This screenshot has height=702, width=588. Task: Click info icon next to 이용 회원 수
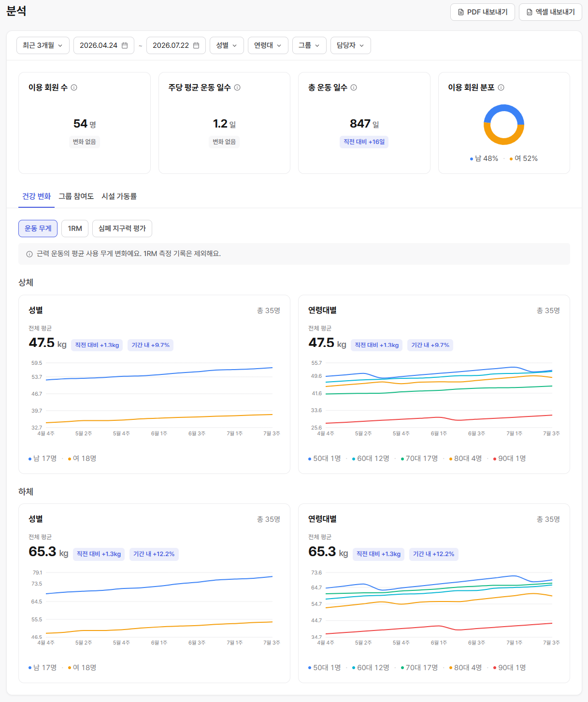[x=74, y=87]
